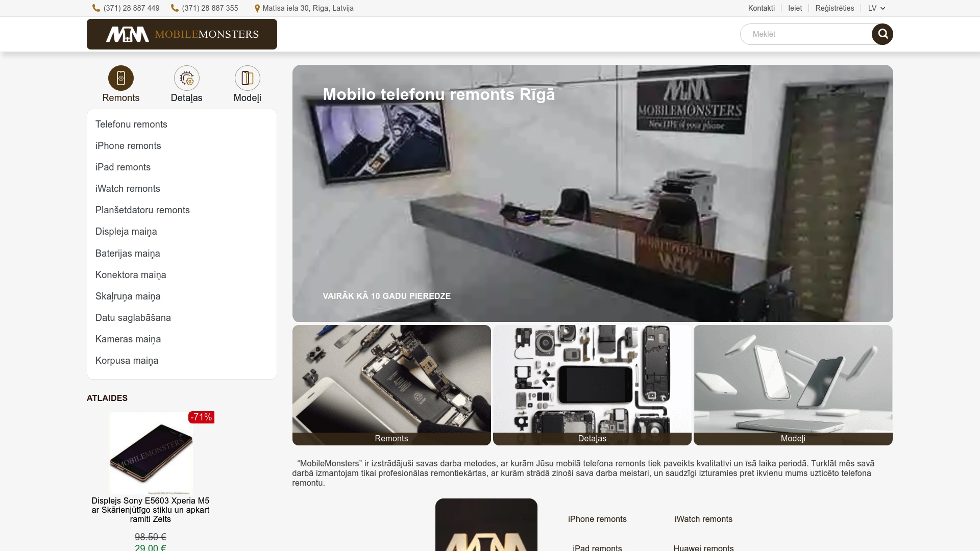Screen dimensions: 980x551
Task: Select iPad remonts in the sidebar
Action: [123, 167]
